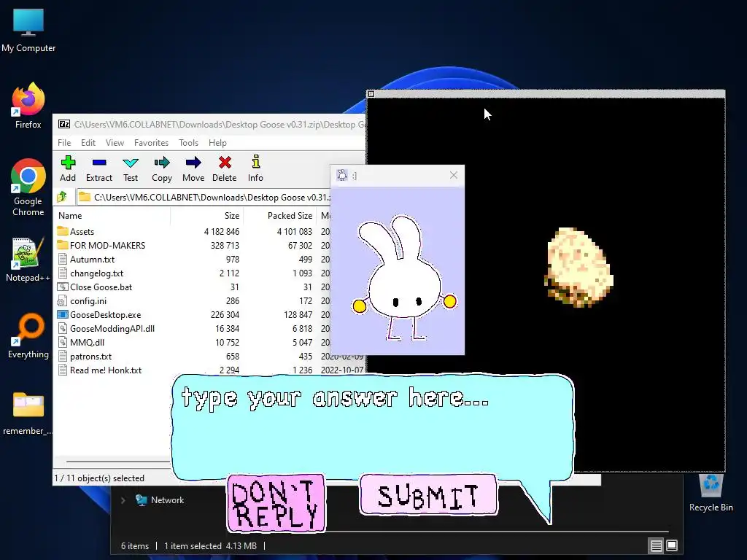Open the Edit menu in 7-Zip
Screen dimensions: 747x560
88,143
